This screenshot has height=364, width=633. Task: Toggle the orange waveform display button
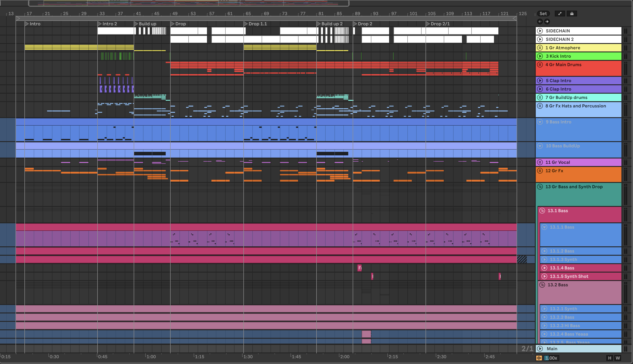click(539, 358)
